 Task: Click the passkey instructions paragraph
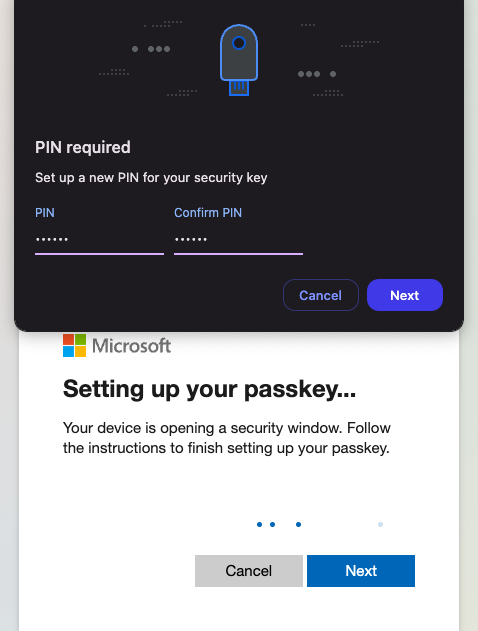[227, 438]
